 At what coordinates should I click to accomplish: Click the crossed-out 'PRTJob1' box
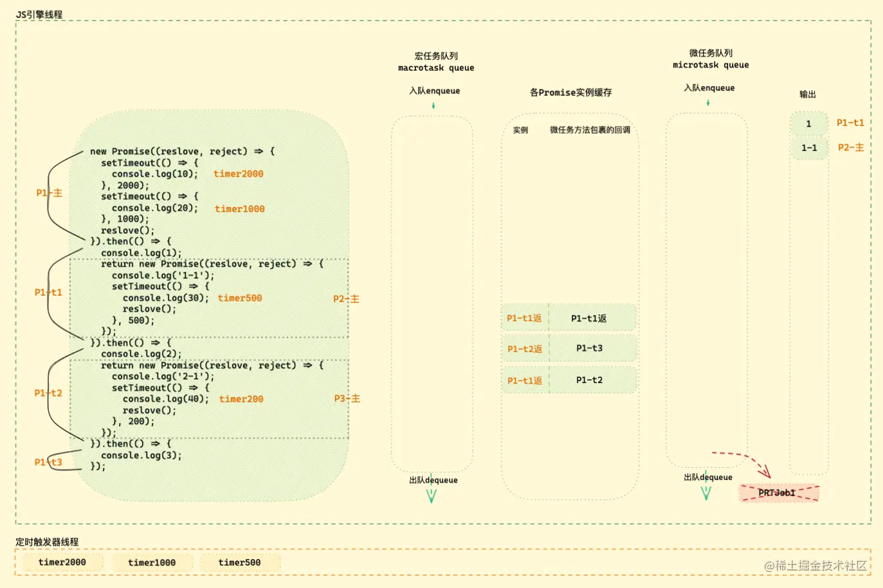pyautogui.click(x=779, y=493)
